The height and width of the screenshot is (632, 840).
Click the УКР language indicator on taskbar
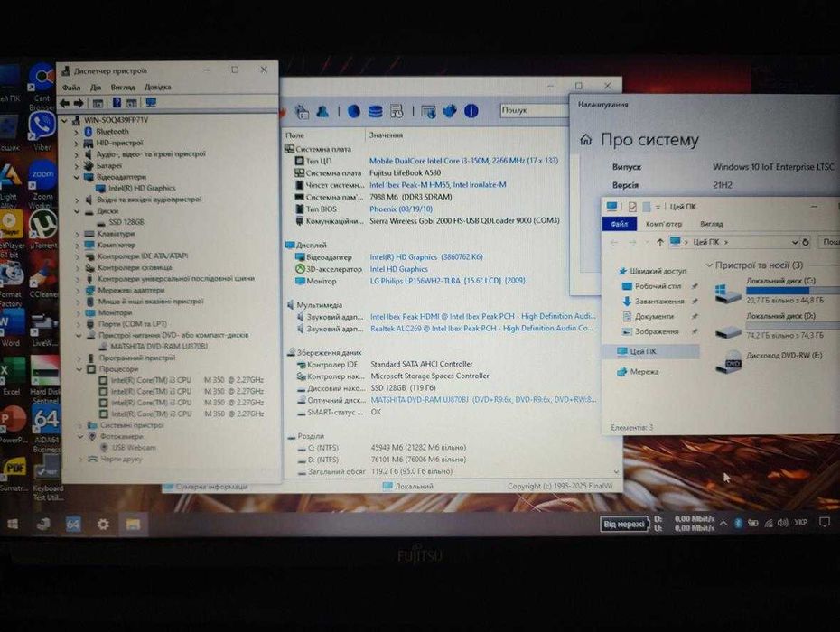(x=801, y=522)
